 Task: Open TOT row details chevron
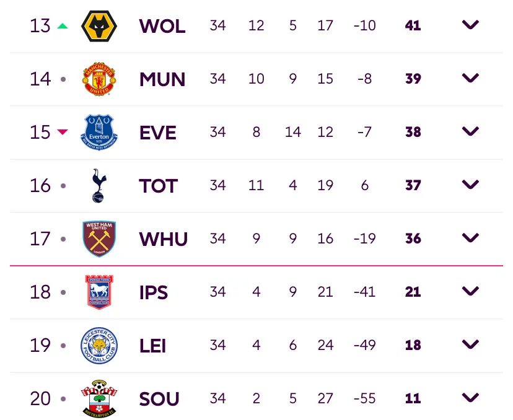tap(470, 185)
